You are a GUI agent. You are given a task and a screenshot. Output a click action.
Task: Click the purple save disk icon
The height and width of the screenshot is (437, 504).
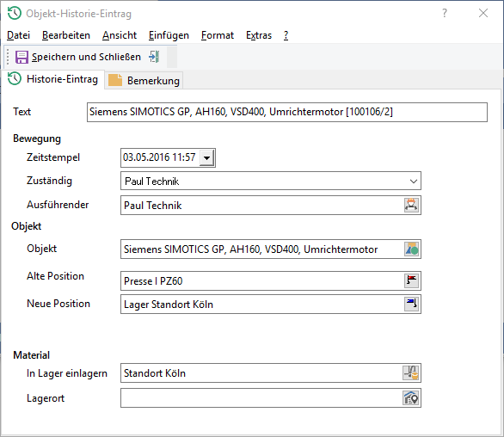pos(22,58)
